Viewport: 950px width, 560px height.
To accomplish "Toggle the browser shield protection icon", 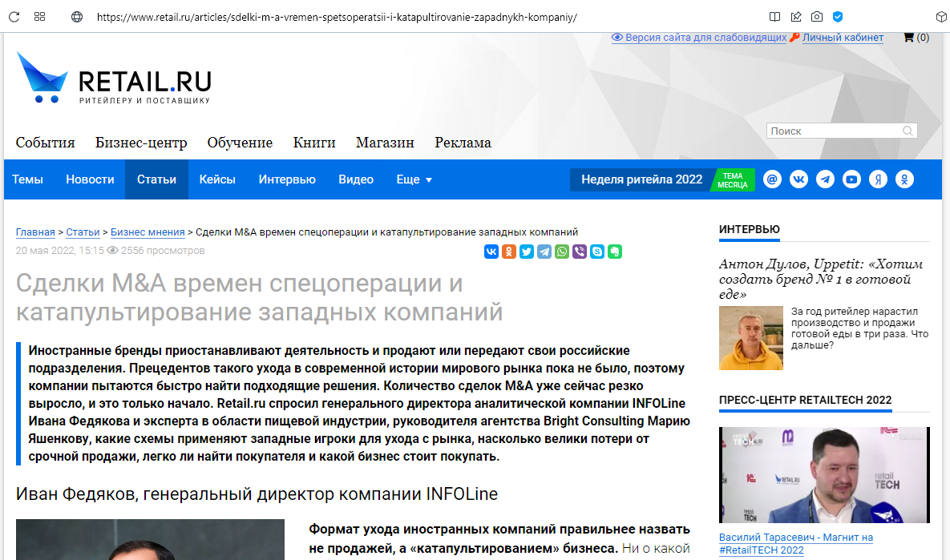I will pyautogui.click(x=838, y=16).
